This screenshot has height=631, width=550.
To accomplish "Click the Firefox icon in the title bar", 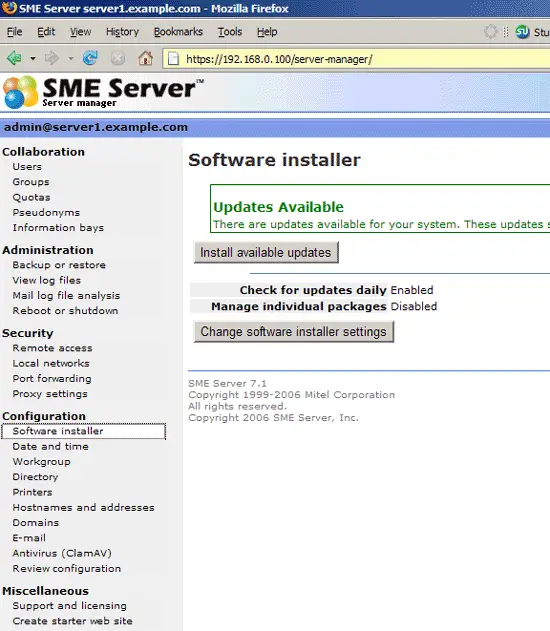I will pyautogui.click(x=9, y=8).
